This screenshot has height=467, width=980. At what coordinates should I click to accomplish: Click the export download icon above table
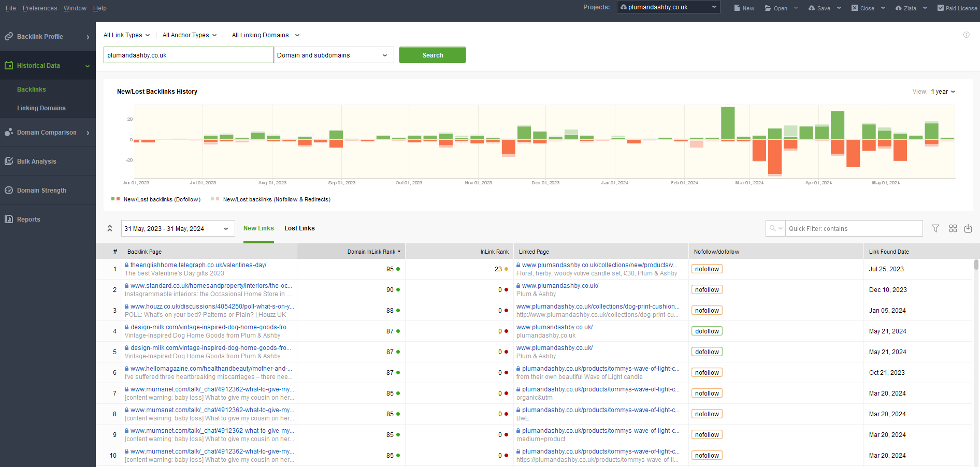pyautogui.click(x=968, y=228)
